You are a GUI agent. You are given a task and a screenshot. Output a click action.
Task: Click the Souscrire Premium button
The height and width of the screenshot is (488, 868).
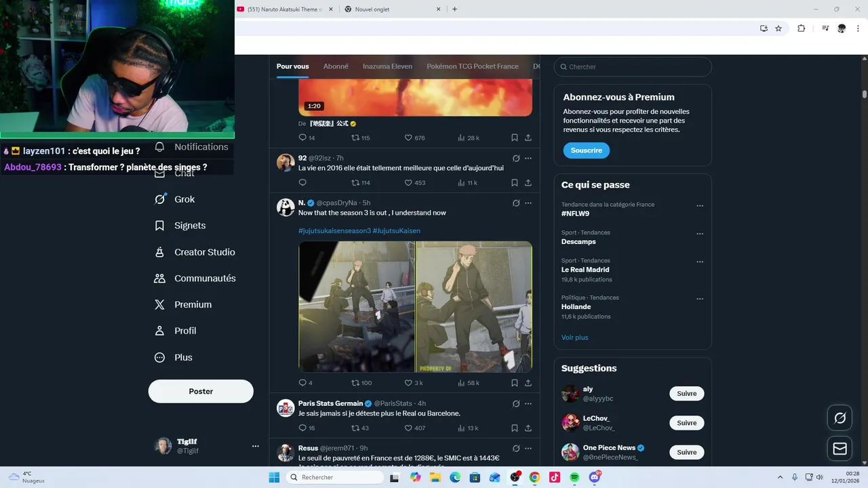587,150
